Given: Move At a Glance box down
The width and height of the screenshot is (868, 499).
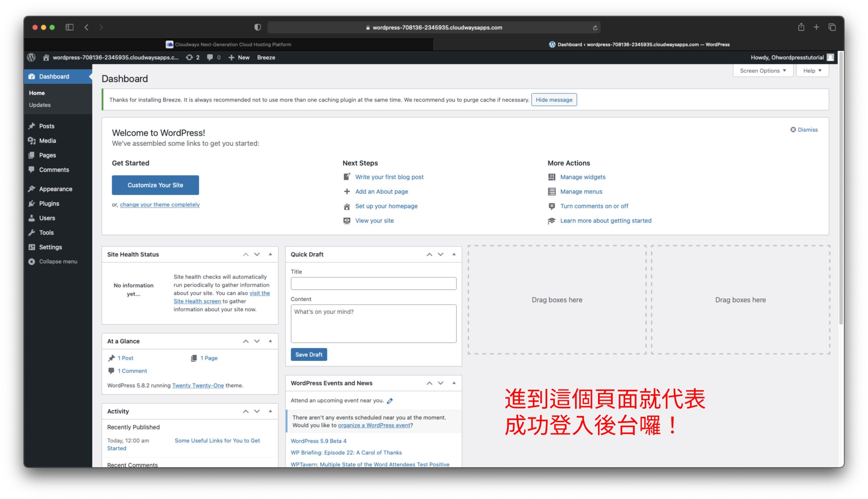Looking at the screenshot, I should [257, 341].
